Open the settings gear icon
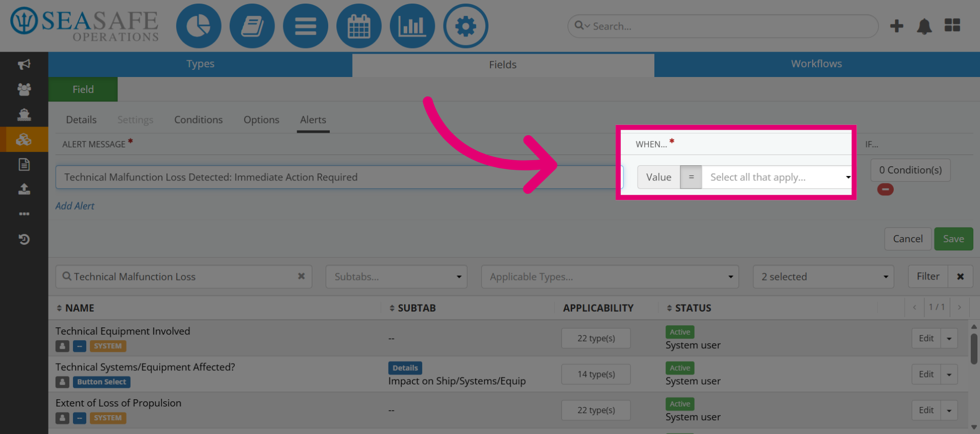Viewport: 980px width, 434px height. click(465, 26)
